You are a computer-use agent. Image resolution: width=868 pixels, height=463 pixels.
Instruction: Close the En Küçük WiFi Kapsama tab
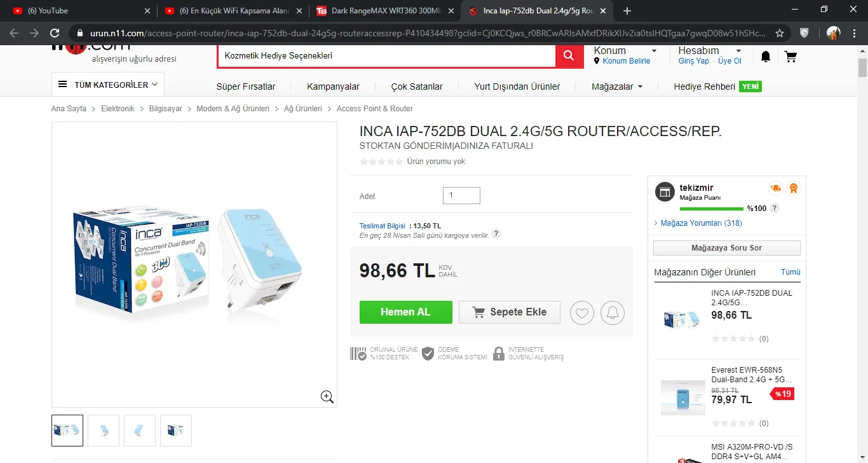tap(299, 11)
